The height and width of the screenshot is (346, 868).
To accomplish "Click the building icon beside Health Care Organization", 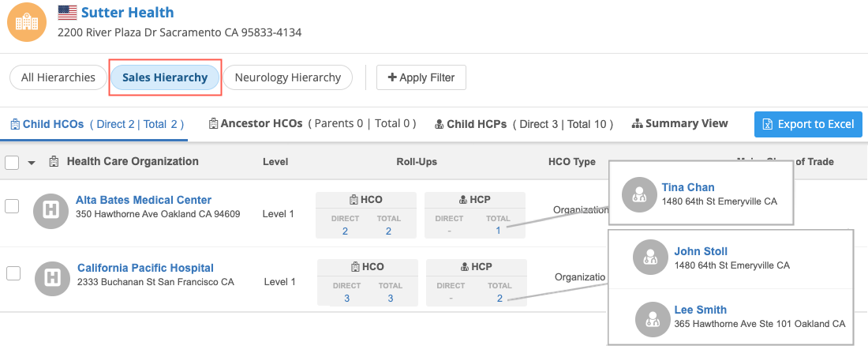I will click(x=54, y=162).
